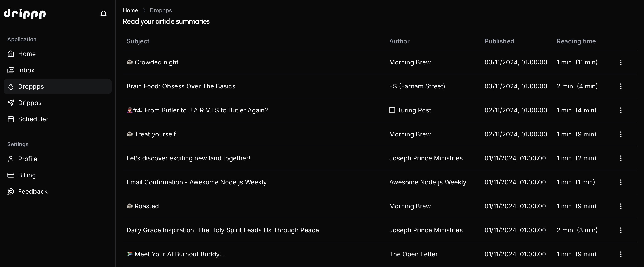Open options for Roasted article

point(621,206)
